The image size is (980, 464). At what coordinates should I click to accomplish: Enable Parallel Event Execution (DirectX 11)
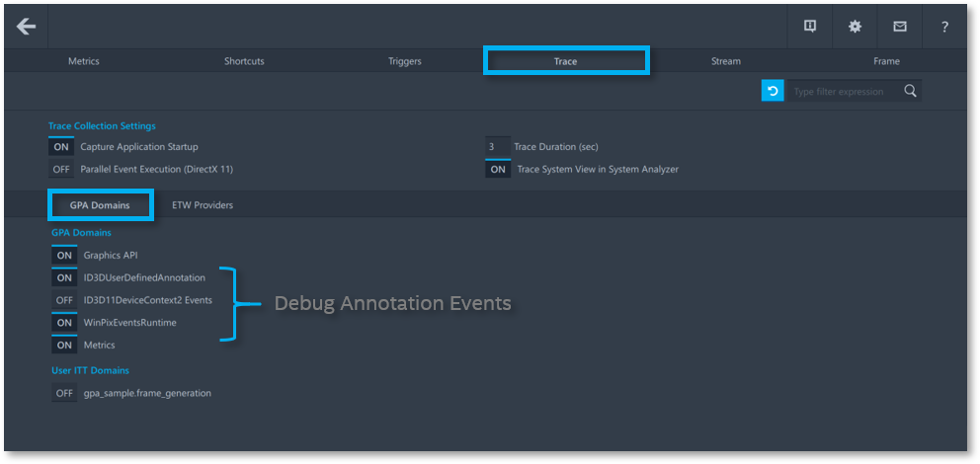(61, 169)
